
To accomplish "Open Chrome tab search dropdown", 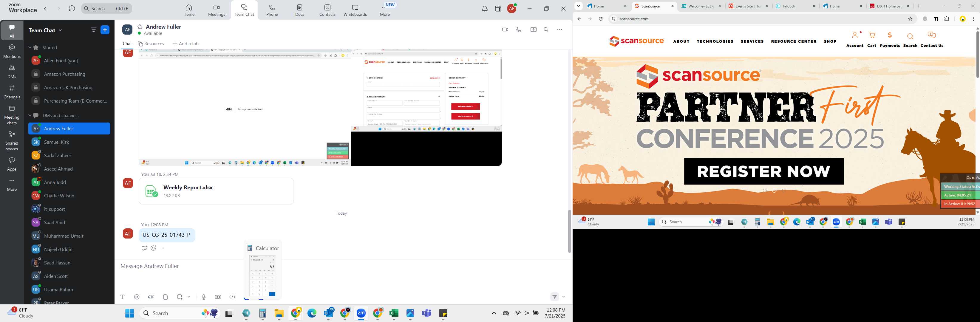I will click(x=578, y=6).
